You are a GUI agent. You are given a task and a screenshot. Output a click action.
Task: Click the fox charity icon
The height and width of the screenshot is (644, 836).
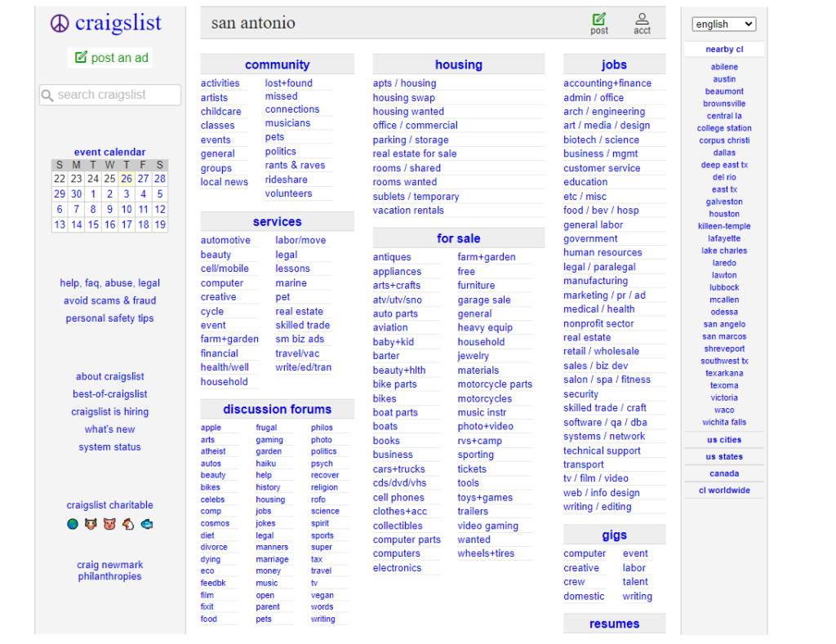click(91, 524)
